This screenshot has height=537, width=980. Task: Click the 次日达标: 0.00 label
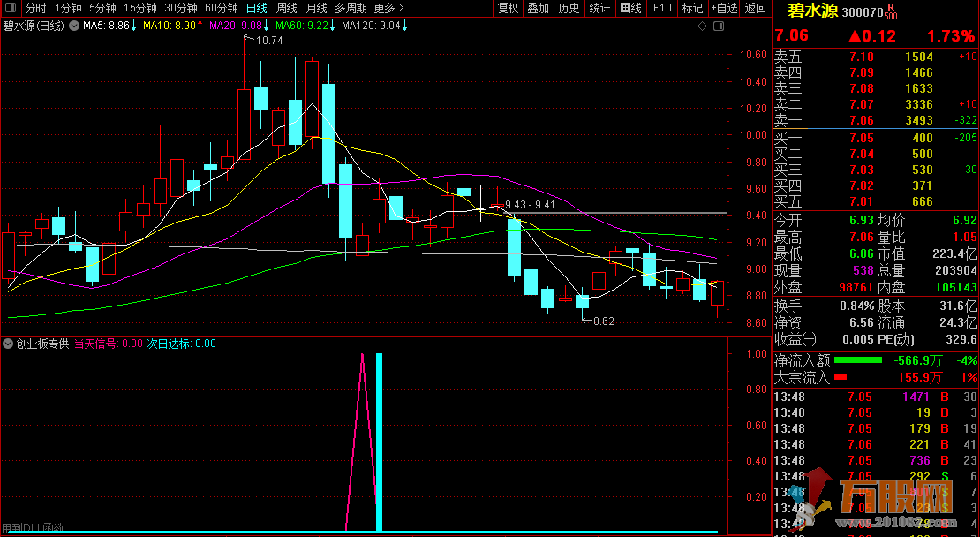tap(182, 344)
